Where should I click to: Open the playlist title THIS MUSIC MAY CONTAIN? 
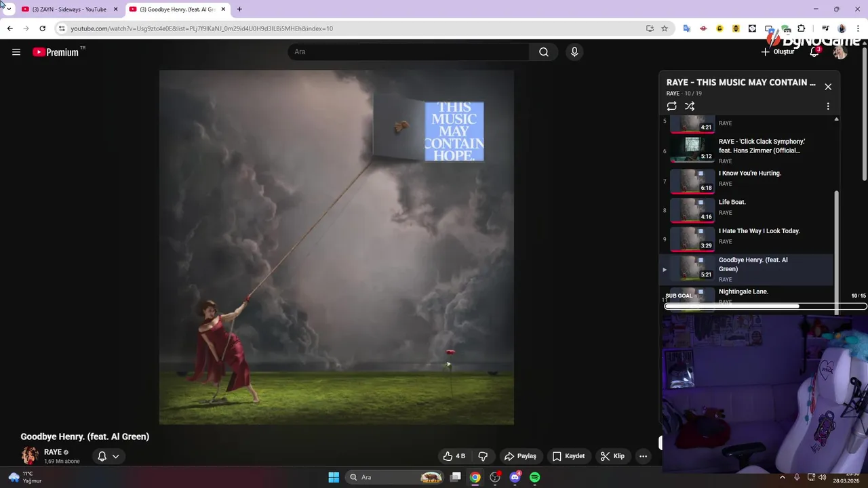click(x=741, y=83)
